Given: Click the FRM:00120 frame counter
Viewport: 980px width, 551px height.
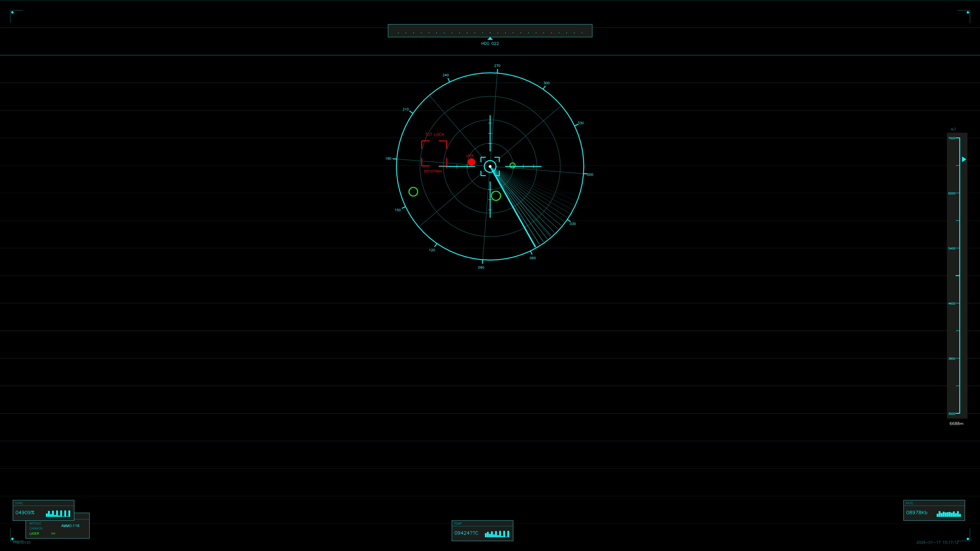Looking at the screenshot, I should point(22,542).
